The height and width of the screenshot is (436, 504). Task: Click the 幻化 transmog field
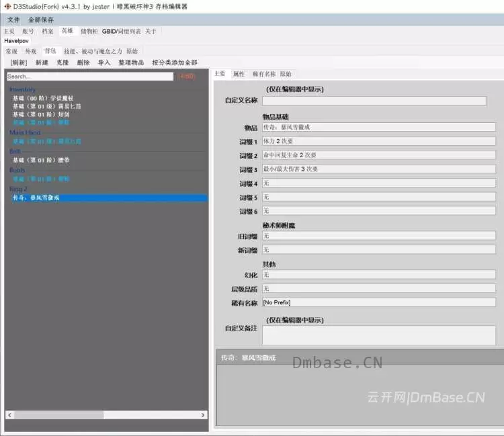click(379, 275)
